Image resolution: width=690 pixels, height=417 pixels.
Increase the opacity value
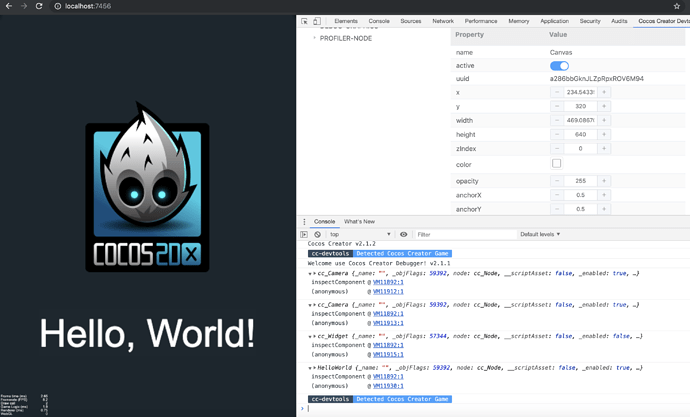(604, 181)
